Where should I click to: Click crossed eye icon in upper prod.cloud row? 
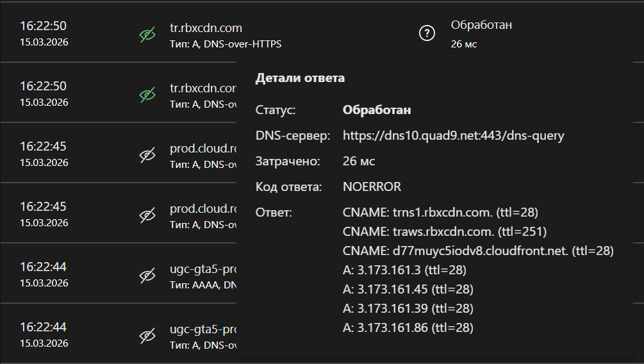147,154
